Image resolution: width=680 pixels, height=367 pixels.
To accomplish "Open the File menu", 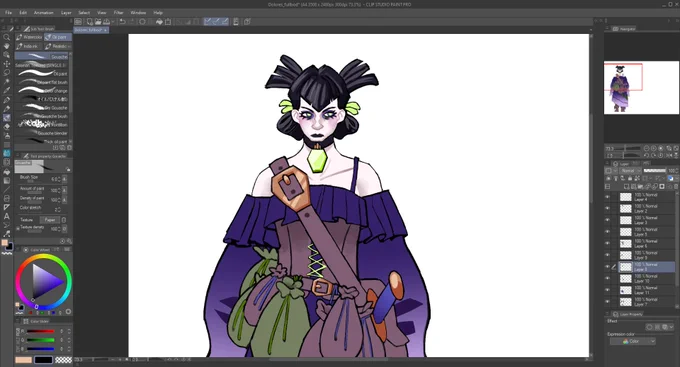I will click(x=8, y=13).
